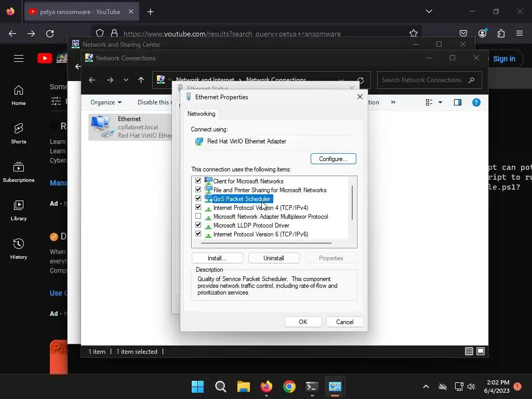The height and width of the screenshot is (399, 532).
Task: Close the Ethernet Properties dialog
Action: (360, 97)
